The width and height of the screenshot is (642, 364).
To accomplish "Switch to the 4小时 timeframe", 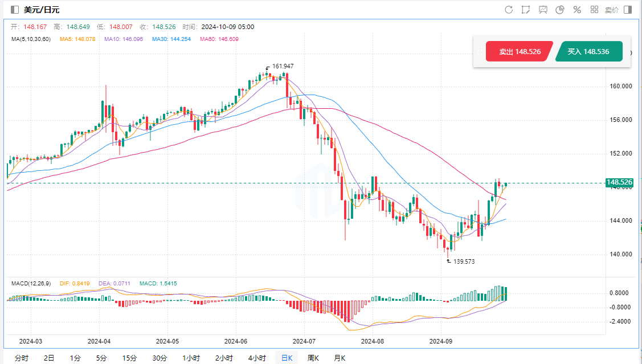I will click(x=257, y=358).
